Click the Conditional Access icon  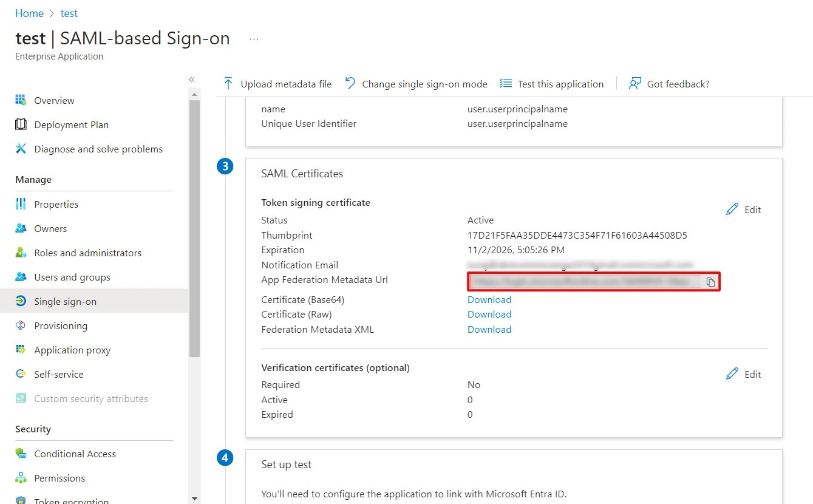pos(21,454)
